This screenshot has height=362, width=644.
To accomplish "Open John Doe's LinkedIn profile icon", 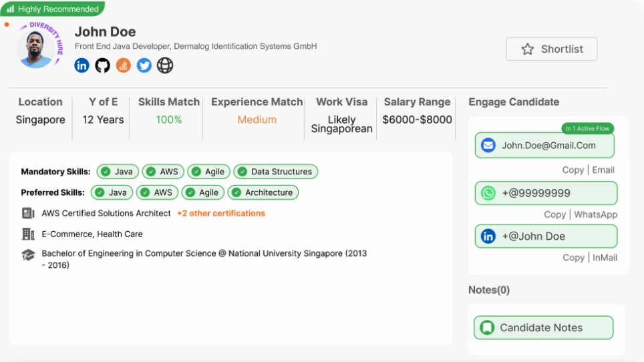I will (82, 65).
